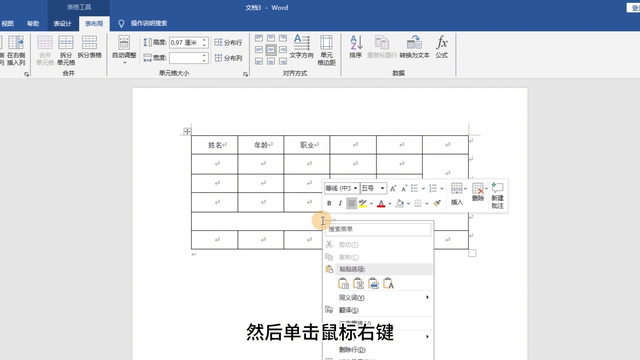Switch to the Layout (表布局) tab
The width and height of the screenshot is (640, 360).
pyautogui.click(x=94, y=24)
